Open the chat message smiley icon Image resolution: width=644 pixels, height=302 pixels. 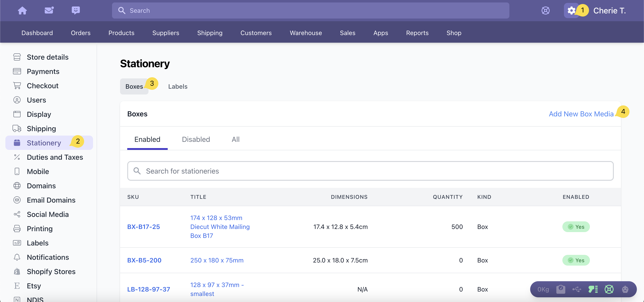coord(76,10)
